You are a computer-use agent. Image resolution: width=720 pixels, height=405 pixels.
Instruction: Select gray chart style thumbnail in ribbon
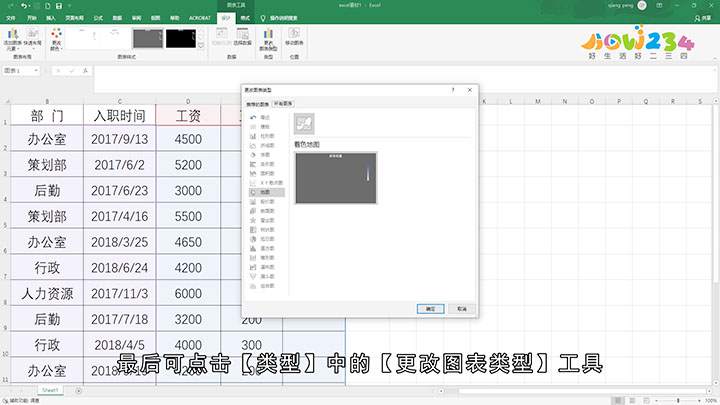(x=148, y=39)
